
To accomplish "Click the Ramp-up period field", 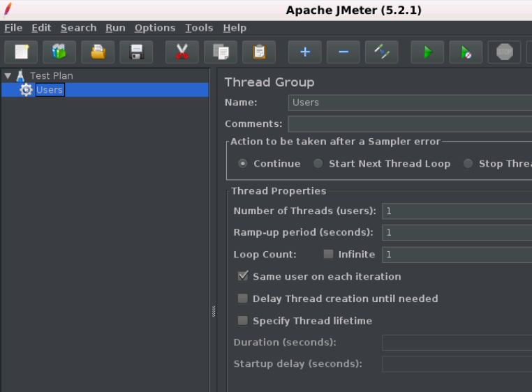I will pyautogui.click(x=457, y=233).
